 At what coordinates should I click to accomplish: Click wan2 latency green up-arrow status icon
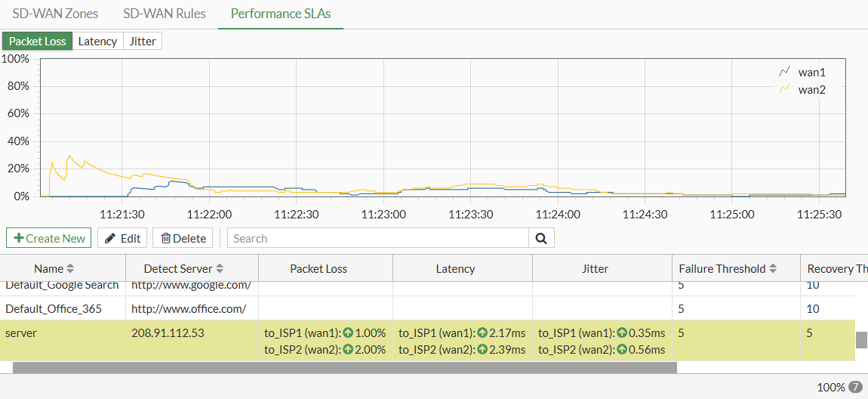point(482,349)
